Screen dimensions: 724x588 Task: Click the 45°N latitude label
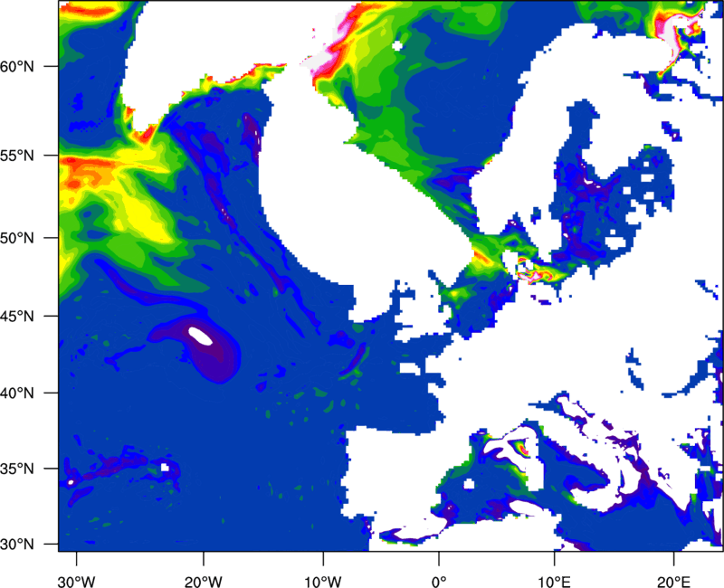[17, 316]
